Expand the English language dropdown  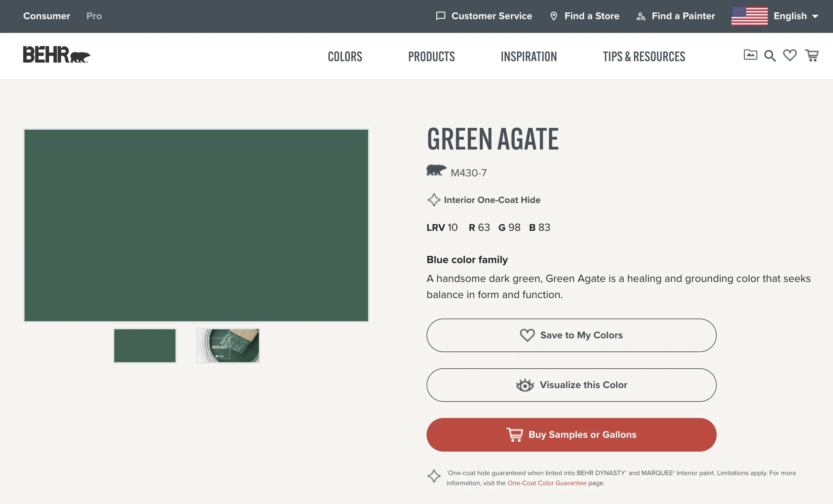(x=795, y=16)
